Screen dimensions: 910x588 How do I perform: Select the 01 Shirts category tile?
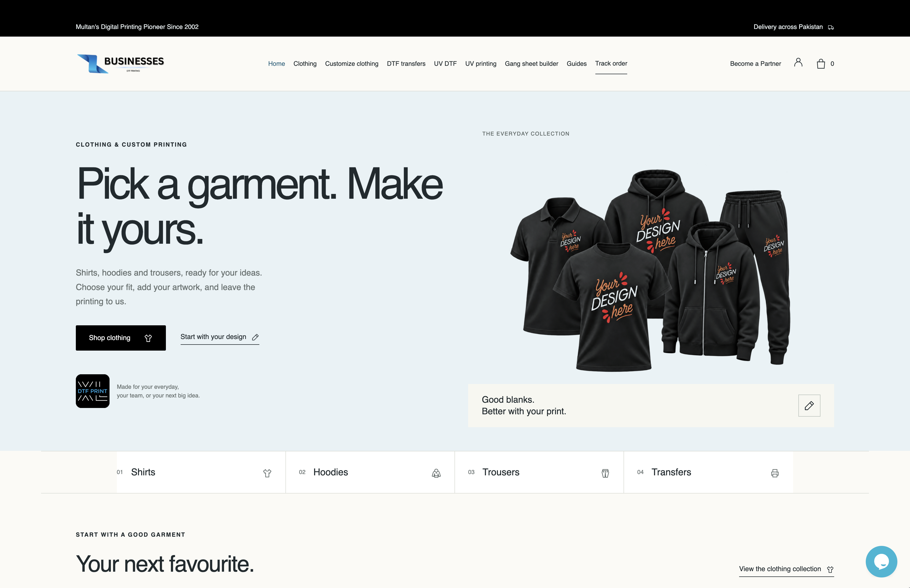click(x=201, y=472)
